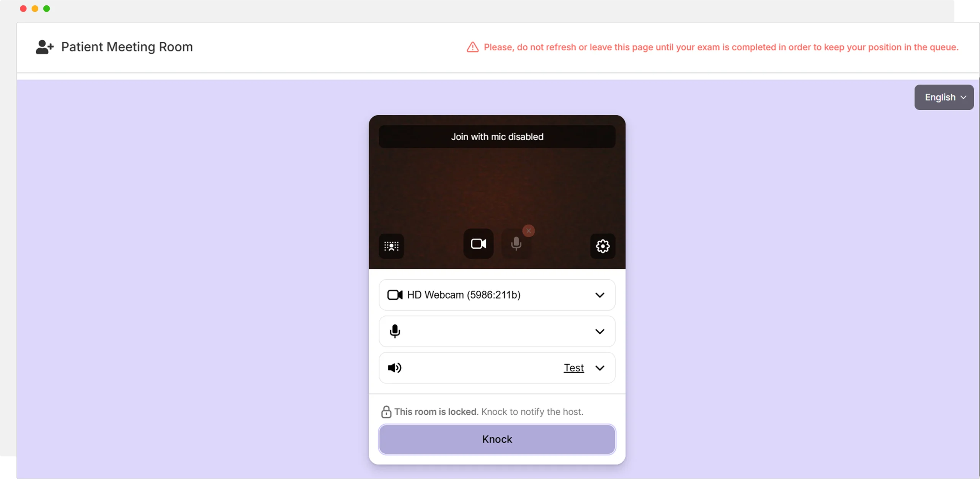Click the lock icon beside room locked
The height and width of the screenshot is (479, 980).
386,412
